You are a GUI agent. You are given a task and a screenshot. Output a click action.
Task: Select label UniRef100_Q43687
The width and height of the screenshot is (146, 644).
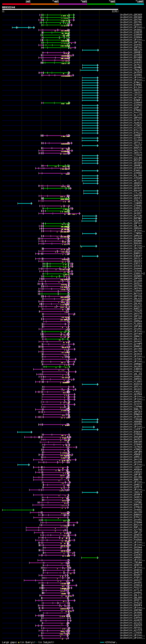[x=131, y=213]
